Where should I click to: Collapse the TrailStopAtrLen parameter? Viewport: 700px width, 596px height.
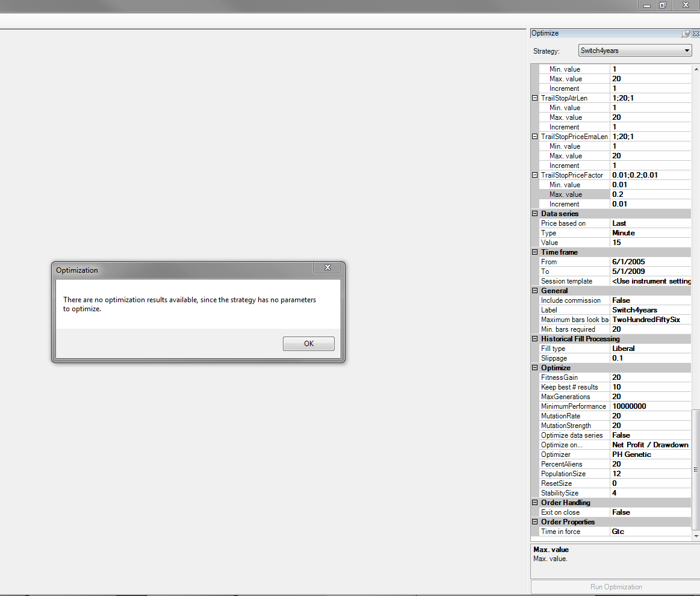click(x=535, y=98)
